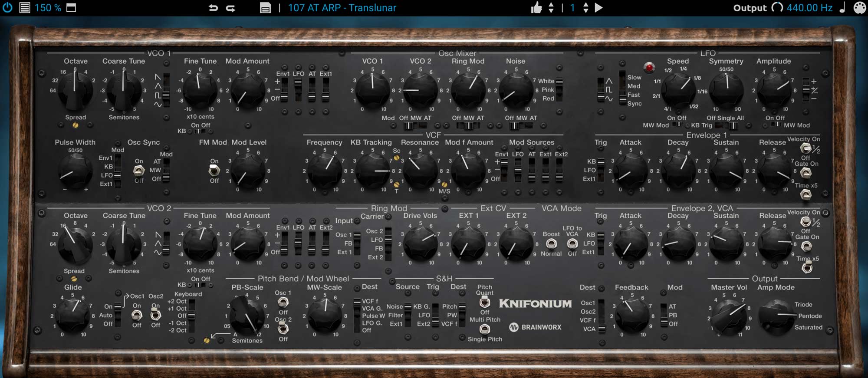Flip the VCA Mode Boost/Normal switch
The width and height of the screenshot is (868, 378).
pyautogui.click(x=551, y=244)
